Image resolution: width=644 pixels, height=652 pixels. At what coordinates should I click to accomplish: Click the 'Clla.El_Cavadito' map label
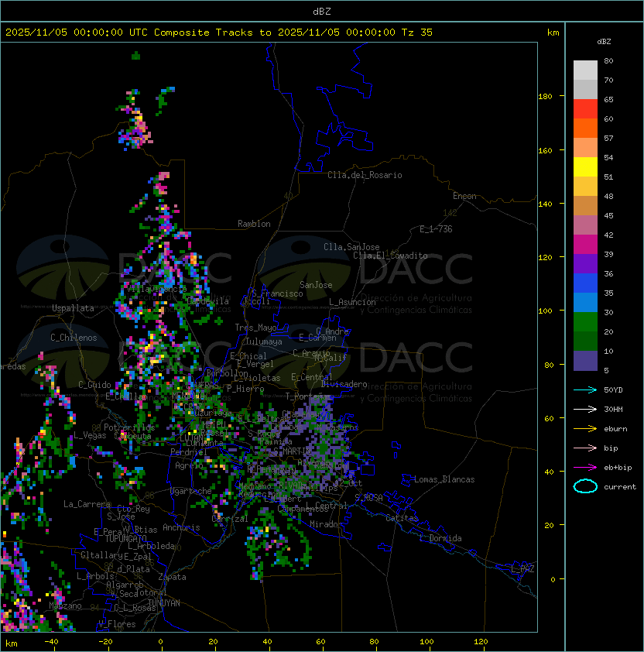(390, 256)
